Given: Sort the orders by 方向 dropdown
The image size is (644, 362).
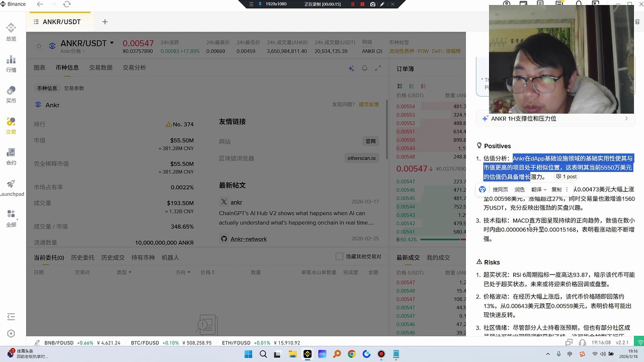Looking at the screenshot, I should (183, 273).
